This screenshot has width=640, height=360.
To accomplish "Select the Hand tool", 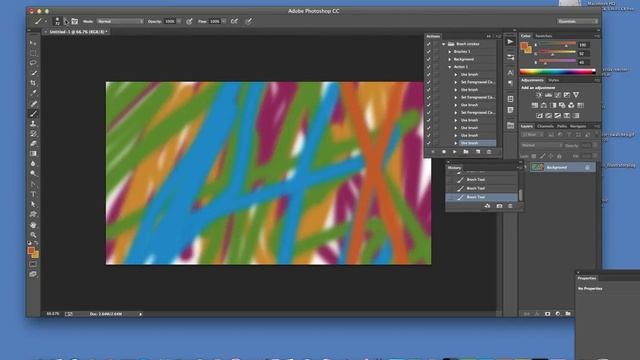I will [33, 224].
